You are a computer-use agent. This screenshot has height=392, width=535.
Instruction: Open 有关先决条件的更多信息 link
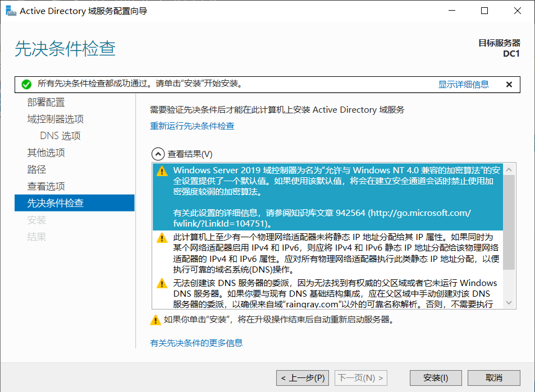coord(196,343)
